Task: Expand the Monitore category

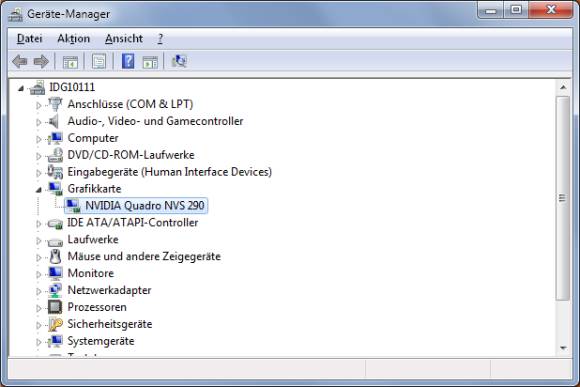Action: click(38, 275)
